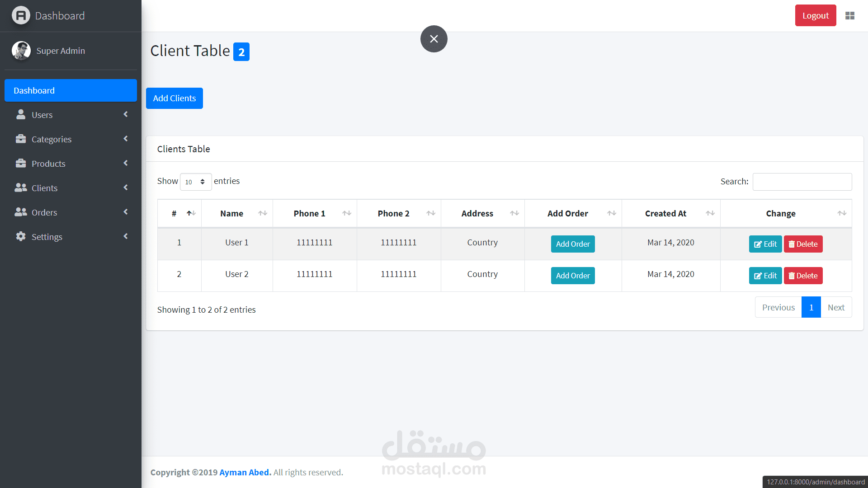The image size is (868, 488).
Task: Expand the Clients sidebar submenu arrow
Action: tap(126, 188)
